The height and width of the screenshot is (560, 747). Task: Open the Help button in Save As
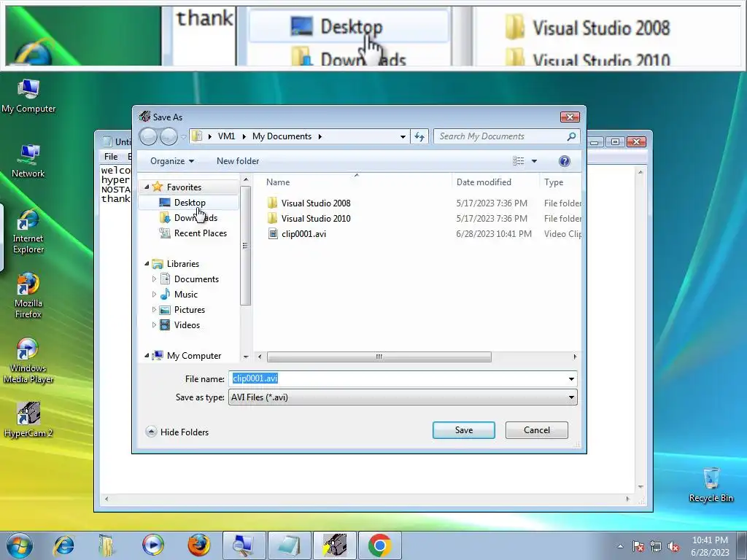564,161
